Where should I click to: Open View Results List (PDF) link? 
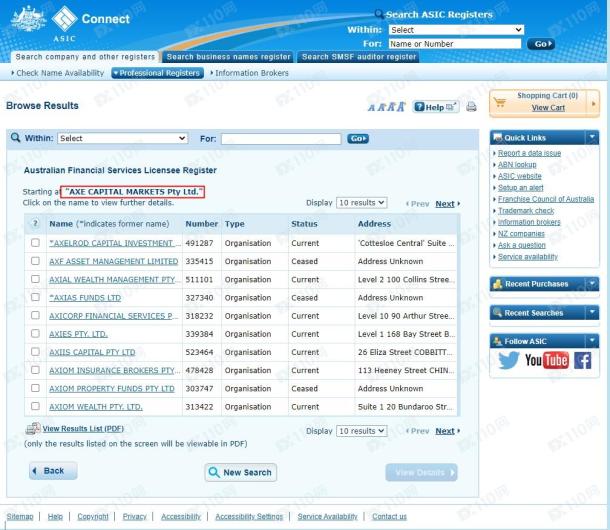[83, 428]
